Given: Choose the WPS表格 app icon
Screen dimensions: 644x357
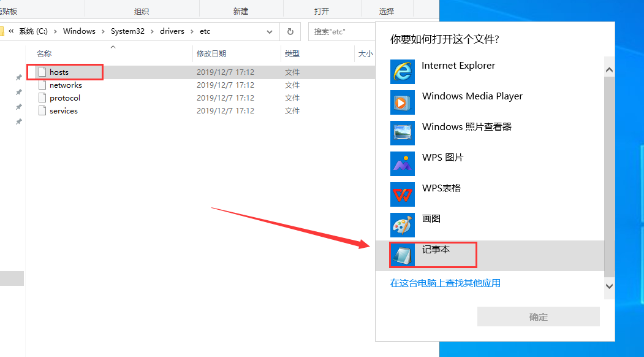Looking at the screenshot, I should (403, 194).
